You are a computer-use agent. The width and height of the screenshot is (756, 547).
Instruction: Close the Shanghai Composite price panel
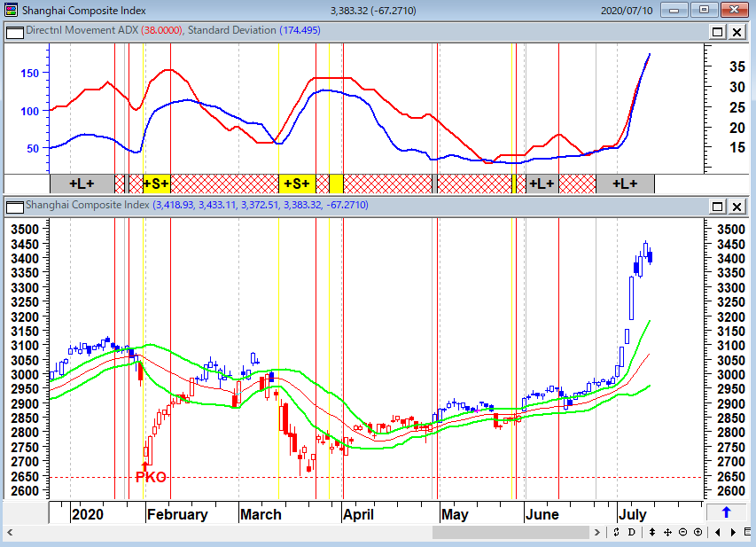pyautogui.click(x=737, y=207)
